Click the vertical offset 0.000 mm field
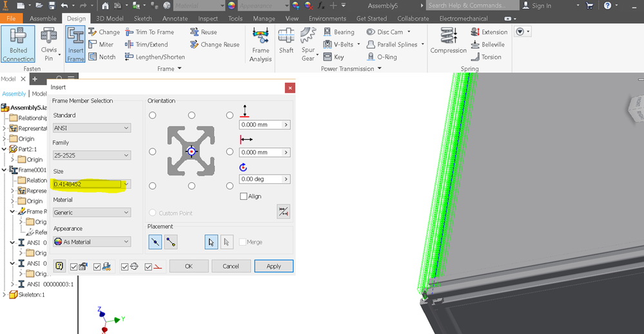 (x=264, y=124)
